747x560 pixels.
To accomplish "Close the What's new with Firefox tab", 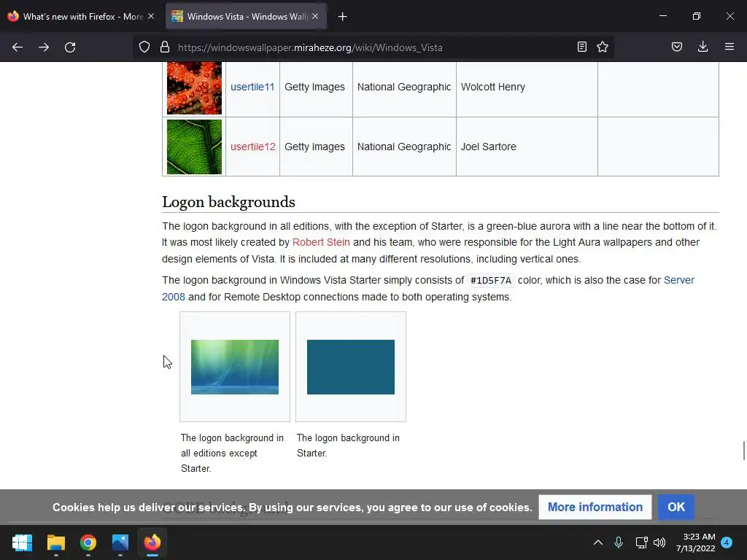I will [x=151, y=16].
